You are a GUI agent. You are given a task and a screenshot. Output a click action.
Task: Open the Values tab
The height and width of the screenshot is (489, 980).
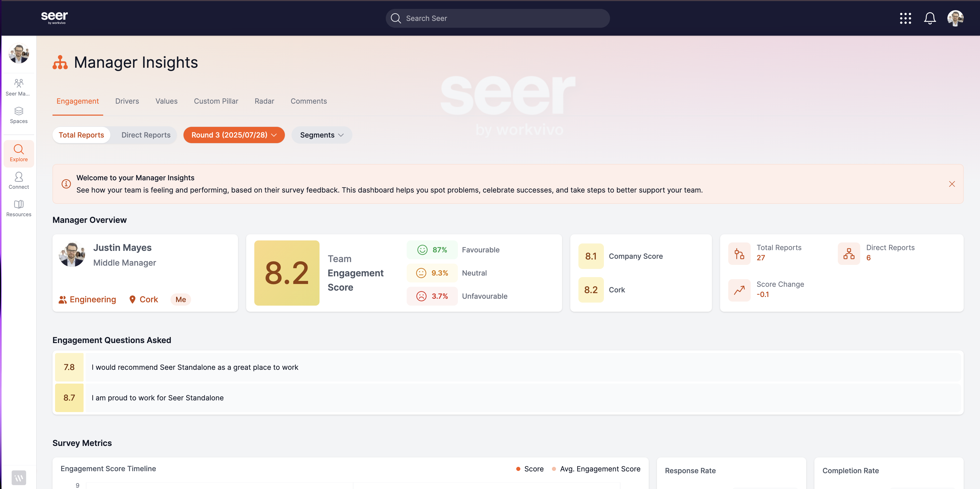pyautogui.click(x=166, y=101)
